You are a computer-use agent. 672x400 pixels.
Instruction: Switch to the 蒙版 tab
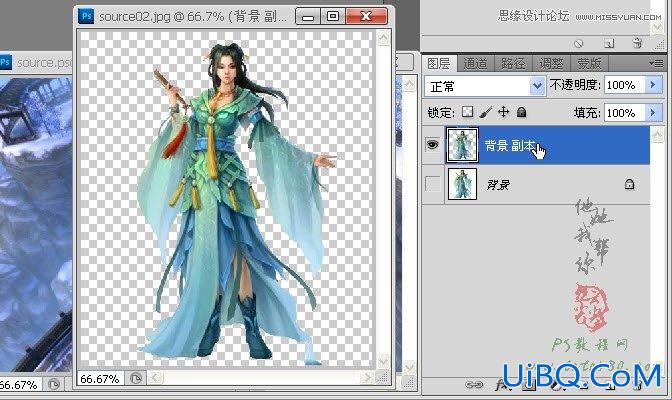tap(589, 63)
